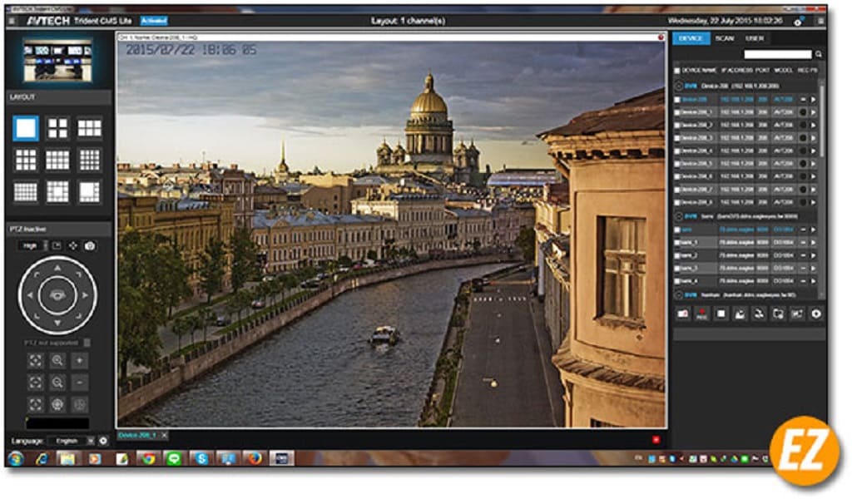Image resolution: width=852 pixels, height=504 pixels.
Task: Click the red button at video bottom right
Action: point(656,439)
